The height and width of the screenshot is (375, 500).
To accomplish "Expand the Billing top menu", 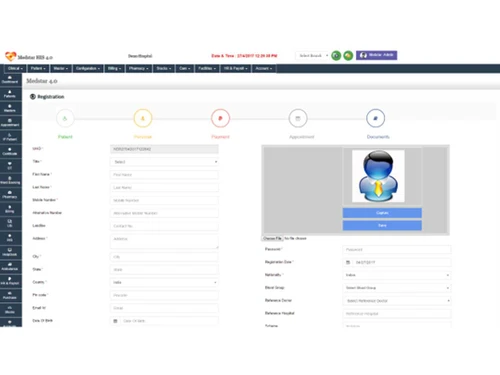I will [114, 68].
